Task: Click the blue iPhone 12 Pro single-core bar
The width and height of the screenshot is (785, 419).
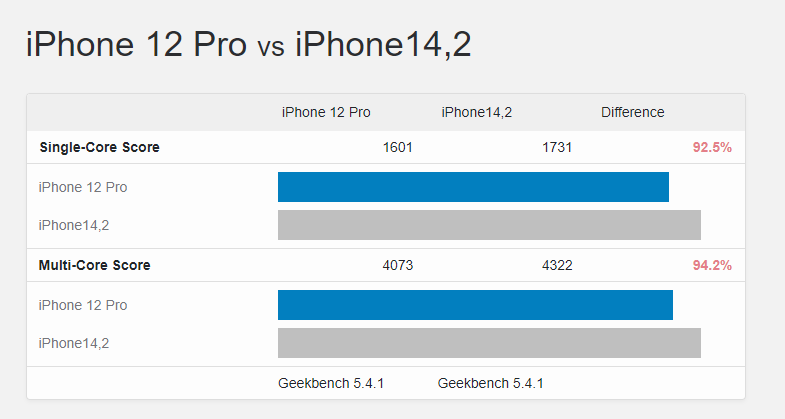Action: pos(473,187)
